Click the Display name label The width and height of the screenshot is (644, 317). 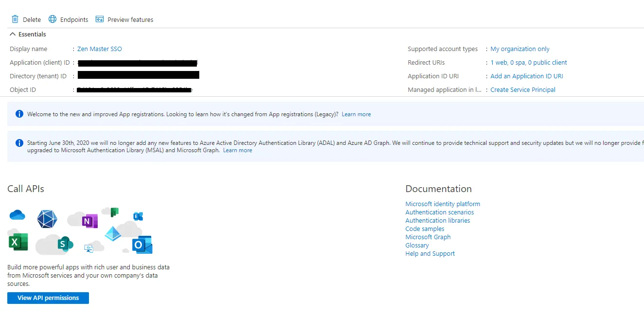(x=29, y=49)
